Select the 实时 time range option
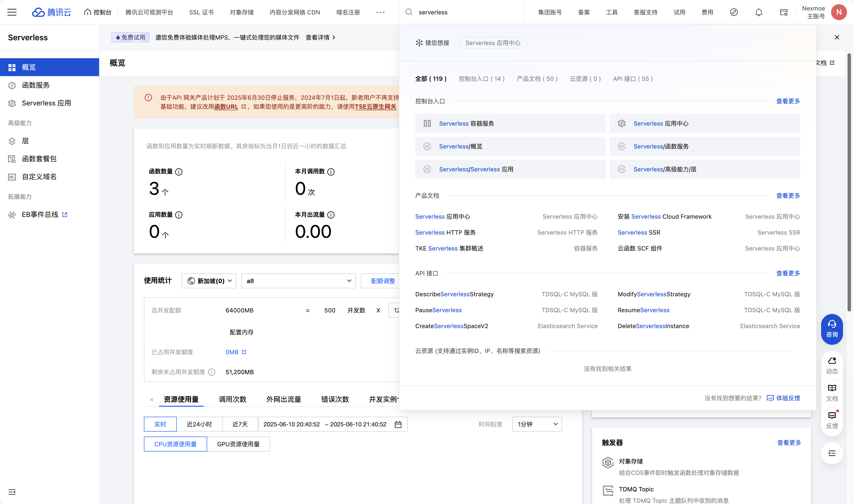 [160, 424]
